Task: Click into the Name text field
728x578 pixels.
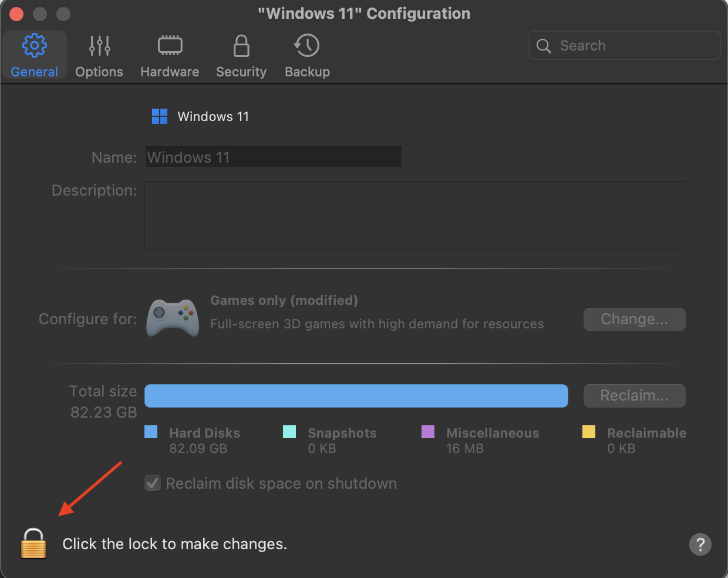Action: pos(274,157)
